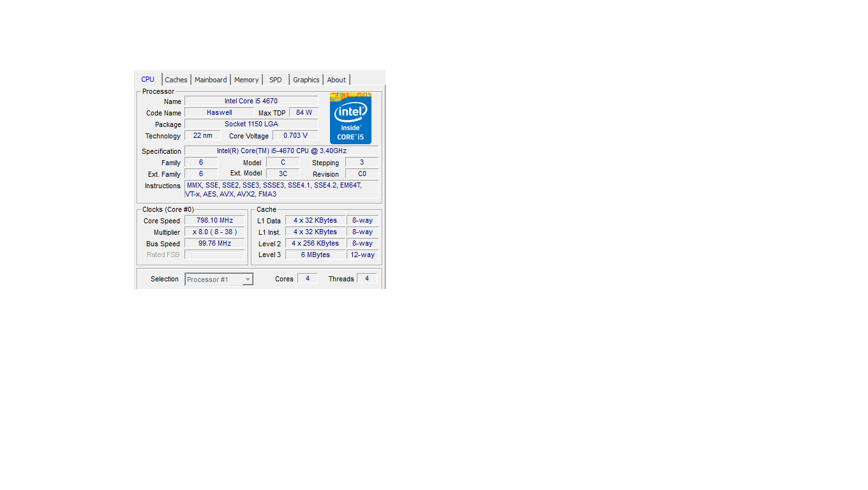
Task: Click the Instructions list starting with MMX
Action: [281, 189]
